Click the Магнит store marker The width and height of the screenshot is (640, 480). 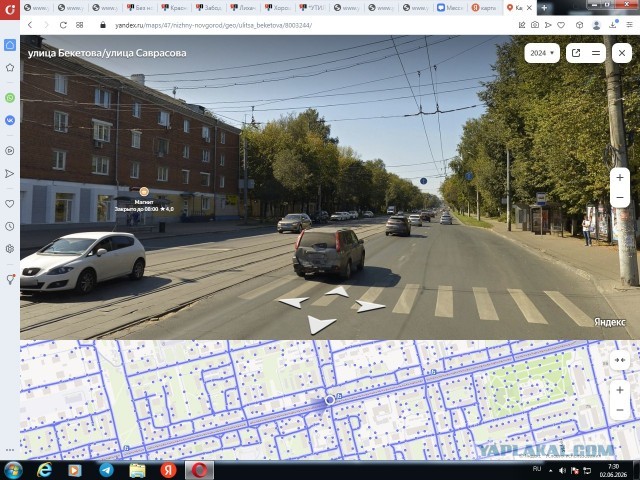pyautogui.click(x=144, y=191)
